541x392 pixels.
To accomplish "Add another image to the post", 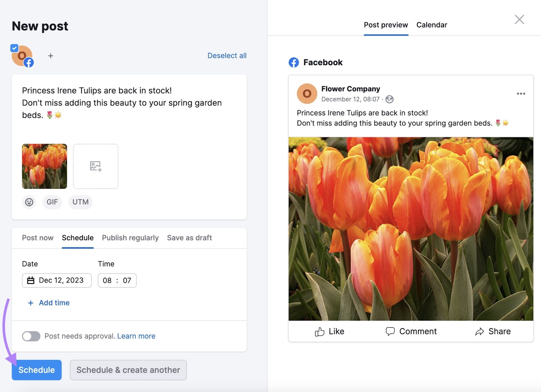I will click(x=96, y=166).
